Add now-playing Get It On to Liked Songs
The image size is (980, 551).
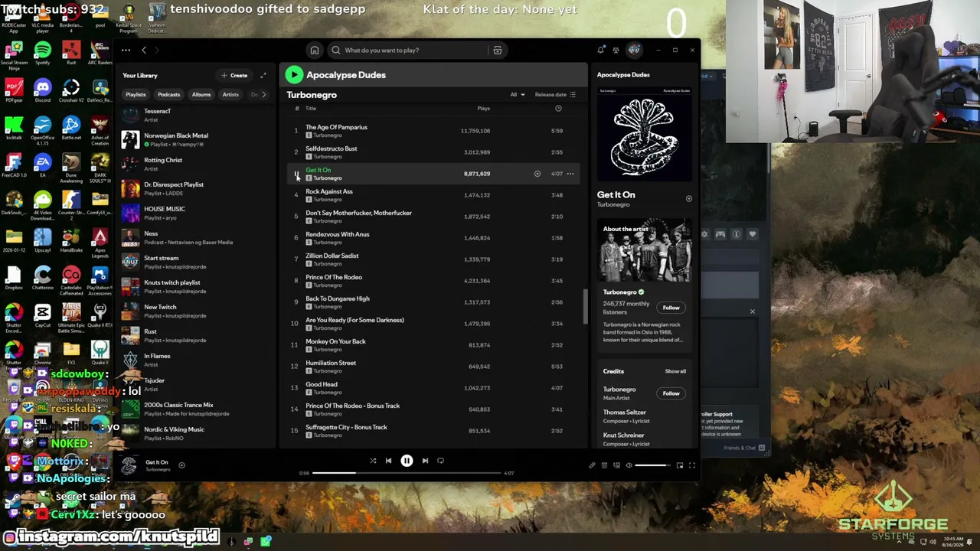click(x=181, y=465)
